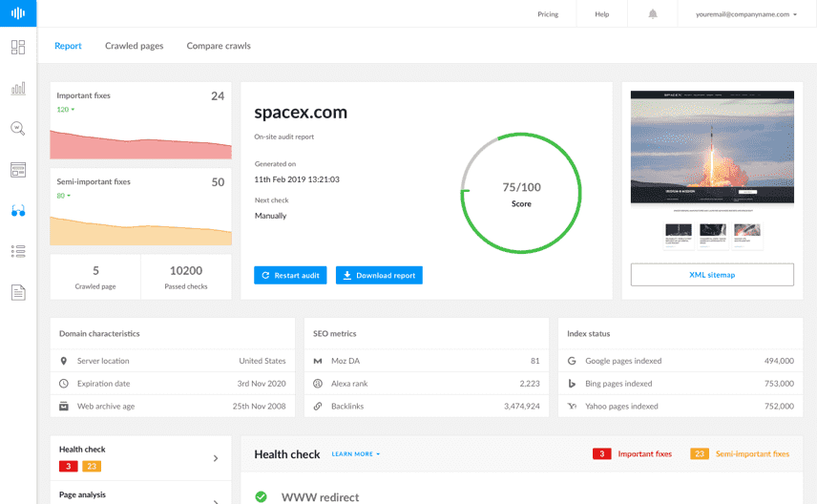Click the WWW redirect check title
Screen dimensions: 817x504
click(320, 497)
